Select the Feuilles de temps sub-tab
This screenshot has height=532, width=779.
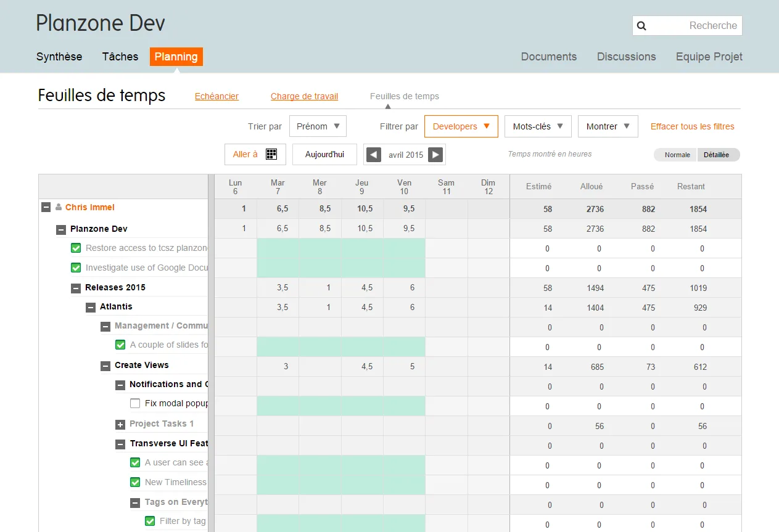[x=405, y=96]
